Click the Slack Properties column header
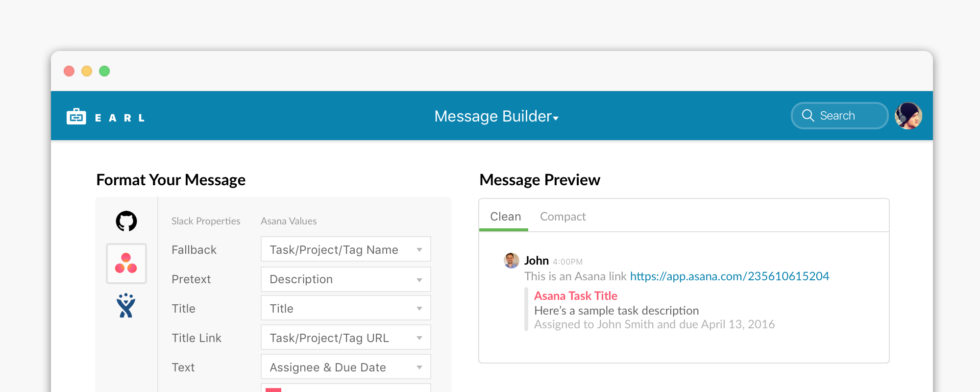Viewport: 980px width, 392px height. 206,221
